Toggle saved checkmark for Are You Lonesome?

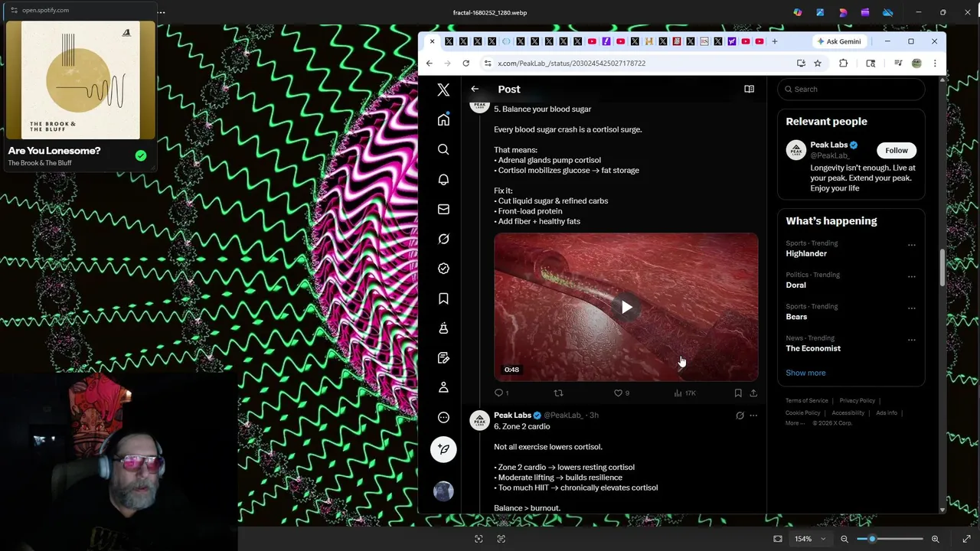(141, 155)
